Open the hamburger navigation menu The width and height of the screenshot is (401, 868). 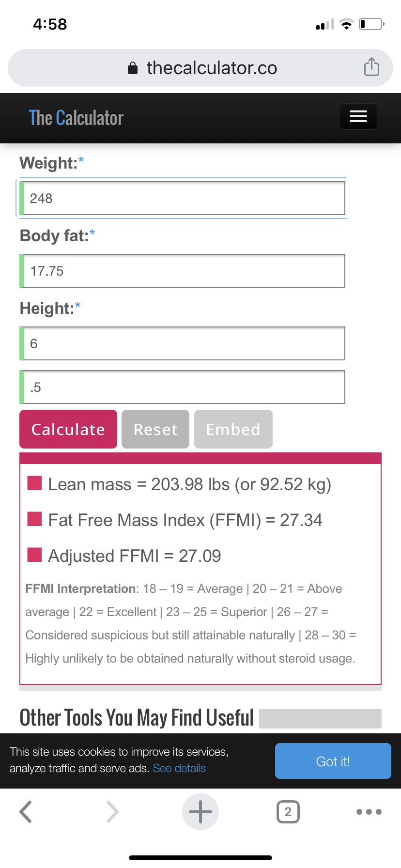pyautogui.click(x=358, y=116)
